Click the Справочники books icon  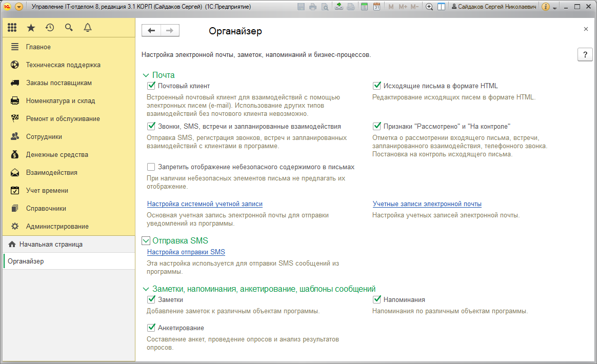[15, 208]
